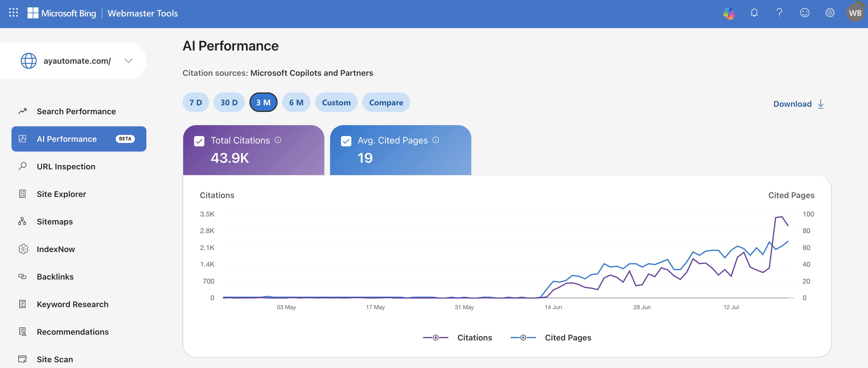The width and height of the screenshot is (868, 368).
Task: Open the WB account avatar
Action: [x=855, y=13]
